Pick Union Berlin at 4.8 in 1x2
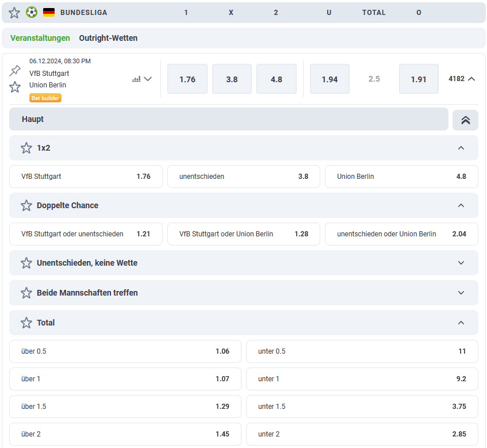The height and width of the screenshot is (448, 487). point(401,177)
